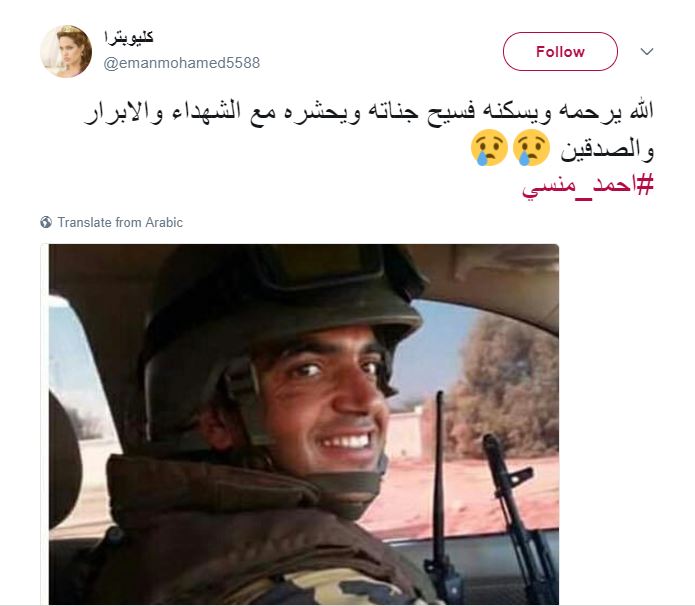Open the attached tweet photo
Screen dimensions: 695x606
point(304,424)
